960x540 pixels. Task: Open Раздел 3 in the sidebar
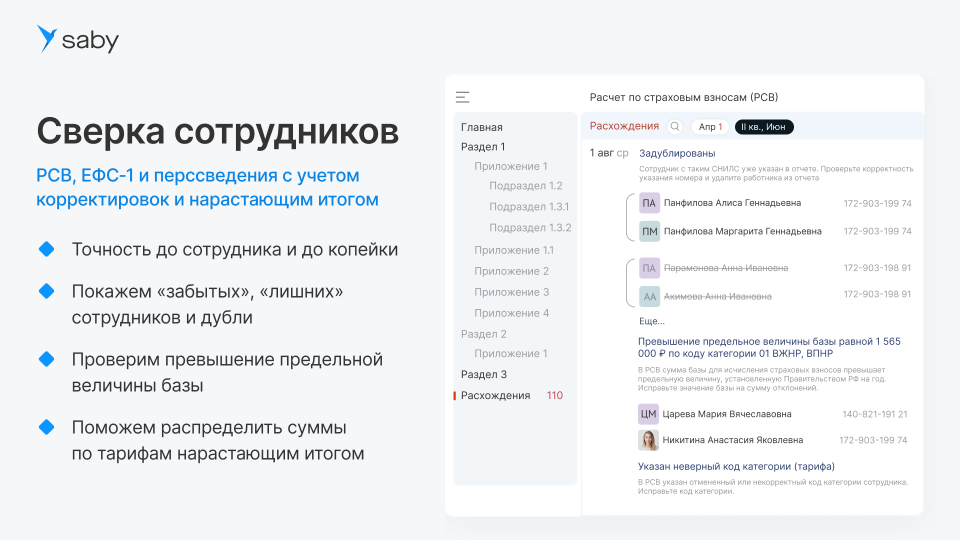tap(484, 375)
